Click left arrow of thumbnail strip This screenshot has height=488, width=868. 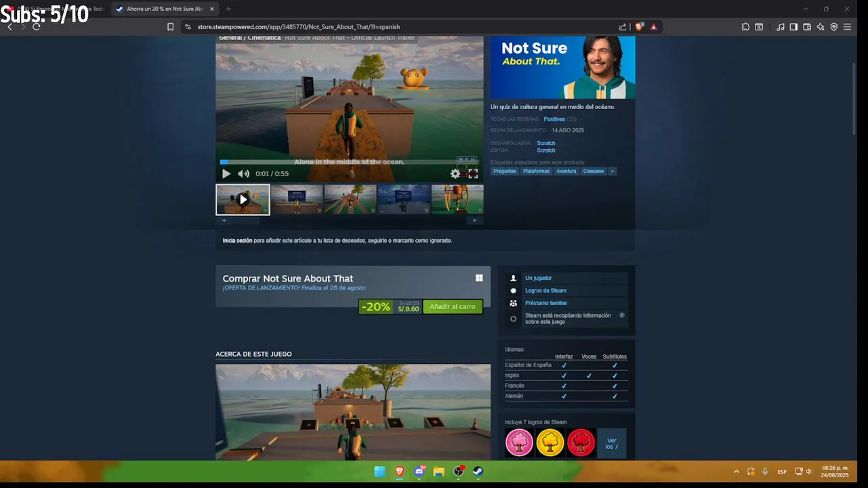tap(224, 220)
